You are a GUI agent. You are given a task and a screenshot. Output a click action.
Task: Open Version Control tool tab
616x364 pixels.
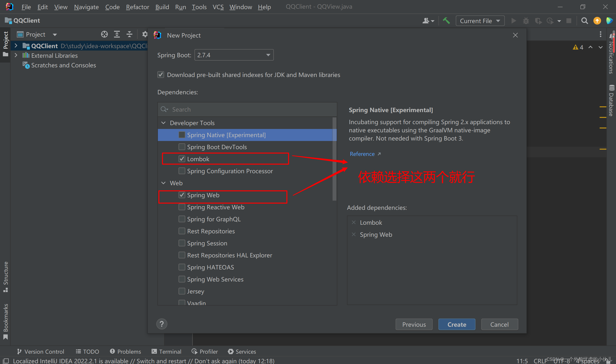tap(40, 351)
